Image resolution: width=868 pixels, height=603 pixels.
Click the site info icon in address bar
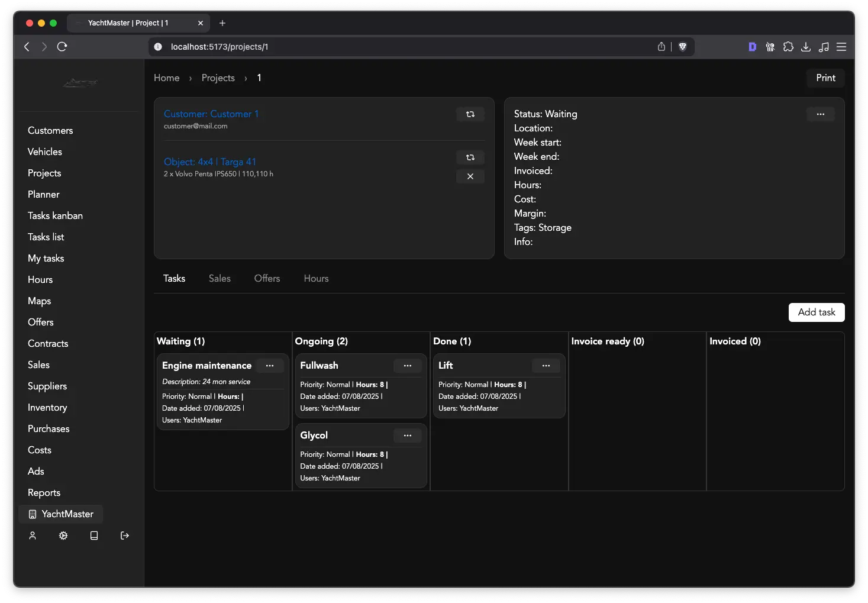pos(158,47)
